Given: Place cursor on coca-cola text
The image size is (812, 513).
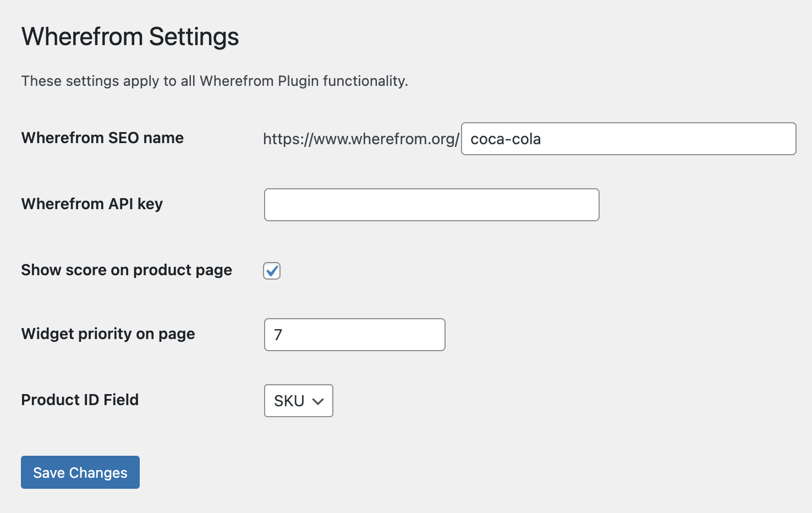Looking at the screenshot, I should 506,139.
